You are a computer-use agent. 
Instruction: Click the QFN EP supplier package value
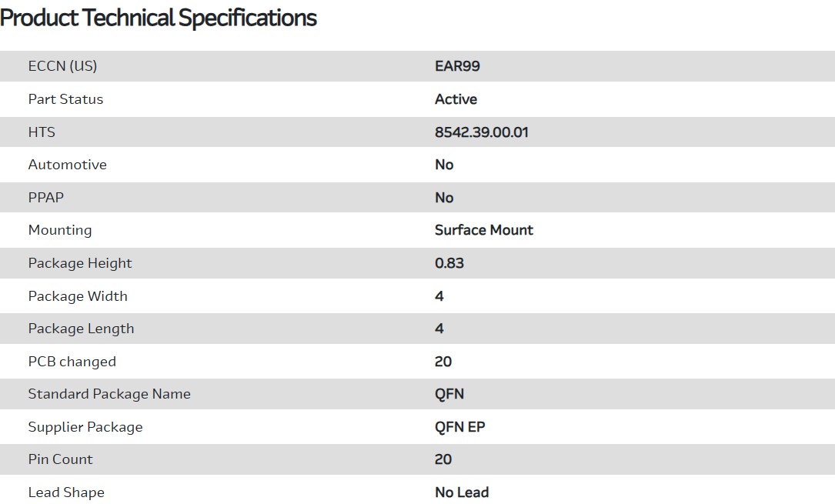(459, 427)
